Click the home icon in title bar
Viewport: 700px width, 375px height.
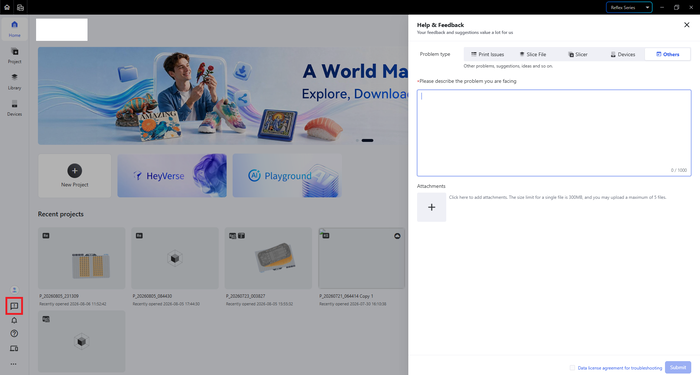pos(7,7)
